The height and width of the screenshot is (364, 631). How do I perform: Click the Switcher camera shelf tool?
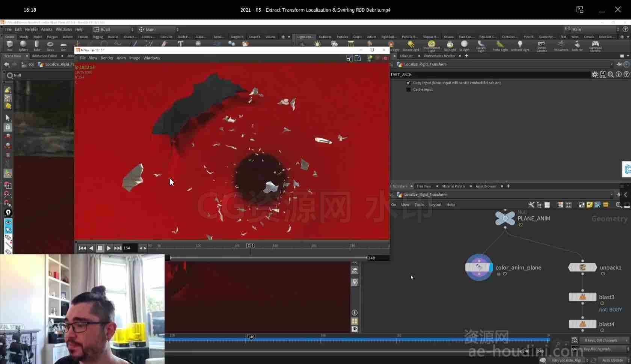[x=577, y=46]
